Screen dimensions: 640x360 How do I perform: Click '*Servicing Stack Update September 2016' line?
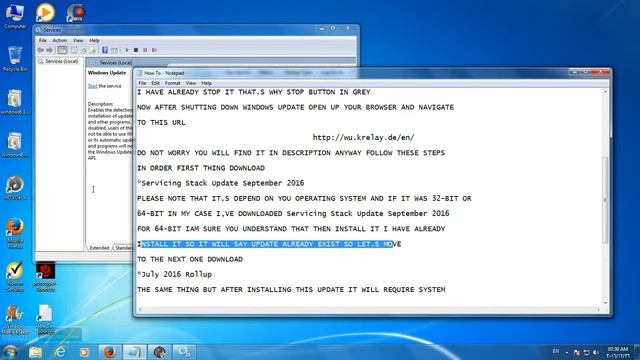pos(220,183)
